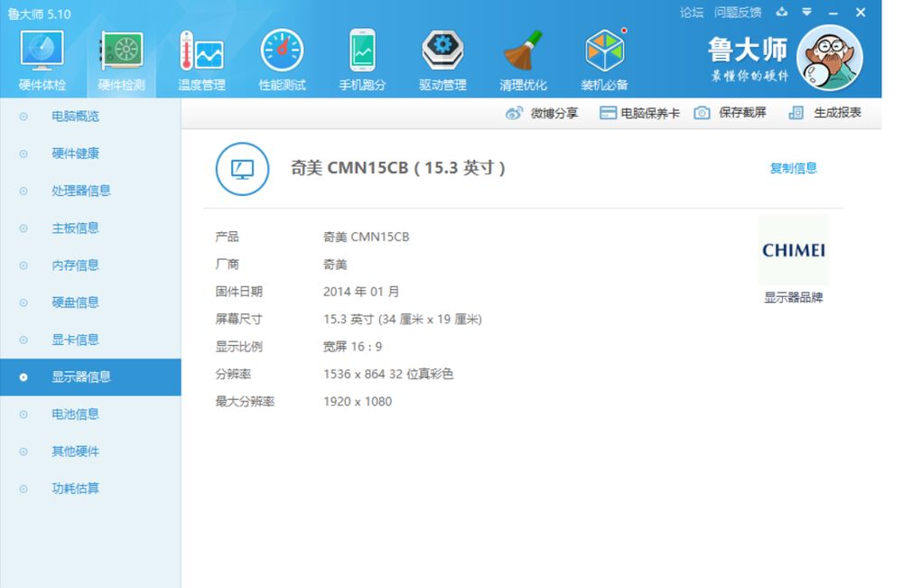This screenshot has height=588, width=903.
Task: Minimize the 鲁大师 window
Action: pos(833,12)
